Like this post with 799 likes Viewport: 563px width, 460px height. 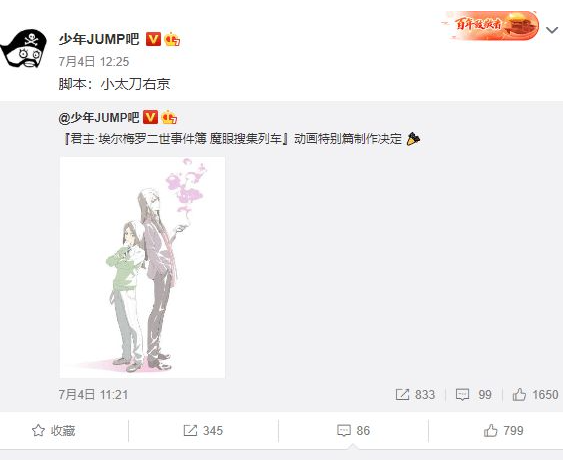[504, 430]
